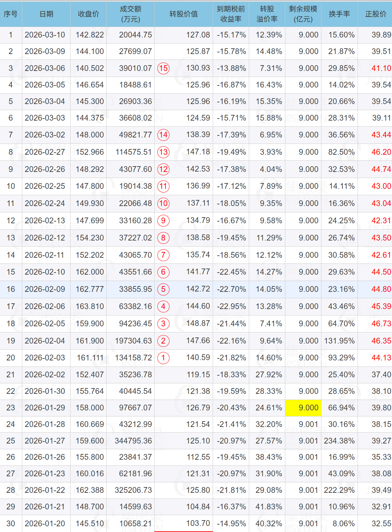Click the circled number 6 marker
Viewport: 392px width, 532px height.
tap(163, 272)
